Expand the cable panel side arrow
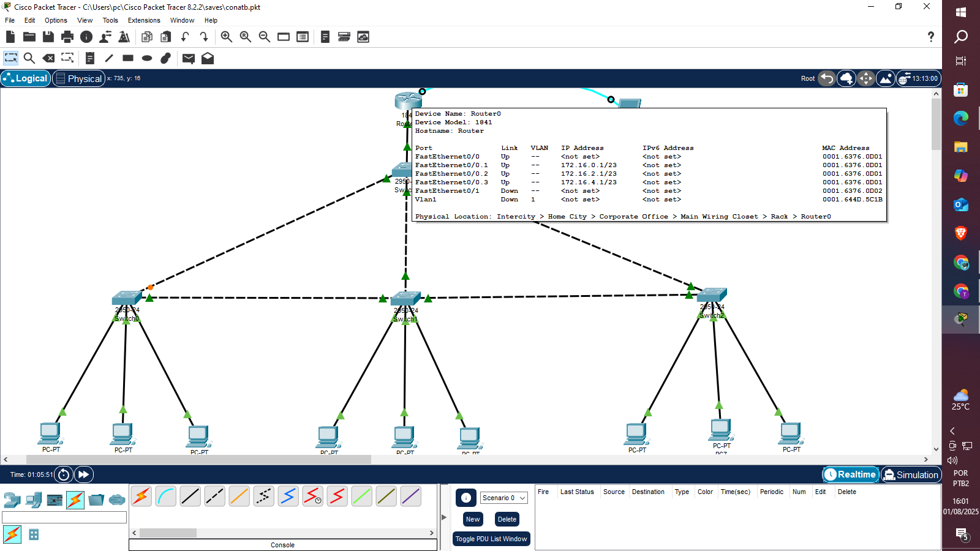Screen dimensions: 980x551 [444, 517]
